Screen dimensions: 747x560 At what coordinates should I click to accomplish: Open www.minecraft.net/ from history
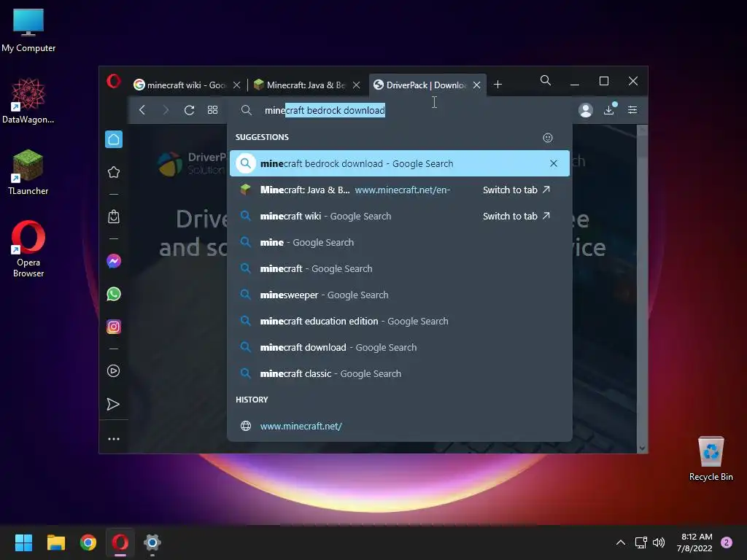pyautogui.click(x=399, y=426)
